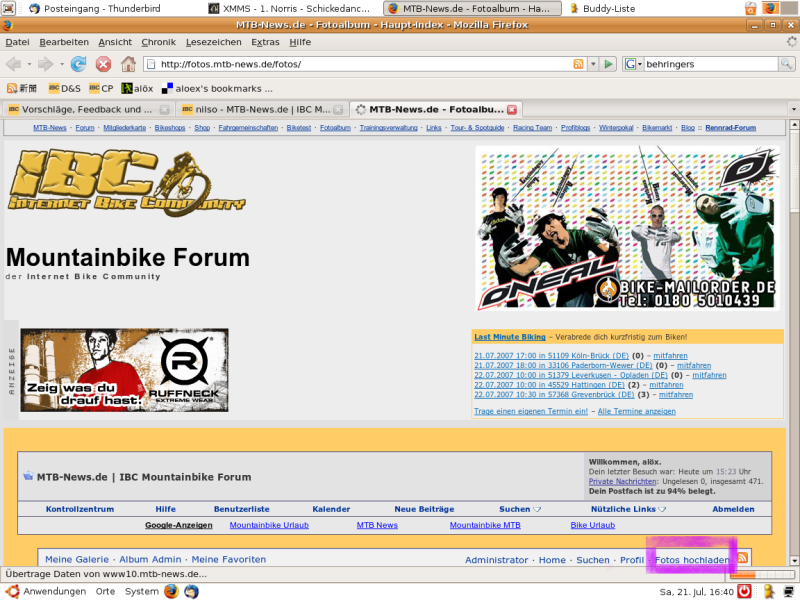
Task: Go to the home page via house icon
Action: tap(128, 64)
